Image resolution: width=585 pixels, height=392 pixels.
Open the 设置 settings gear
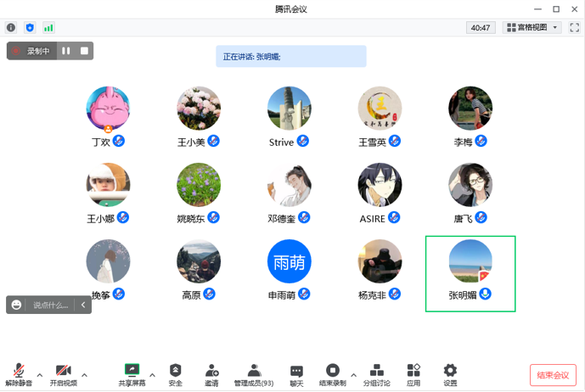(450, 374)
